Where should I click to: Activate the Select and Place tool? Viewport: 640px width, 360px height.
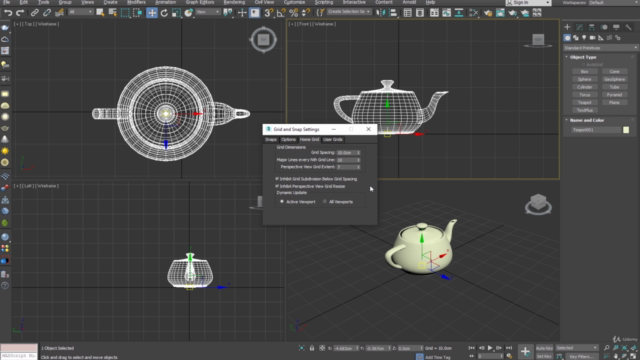point(189,13)
